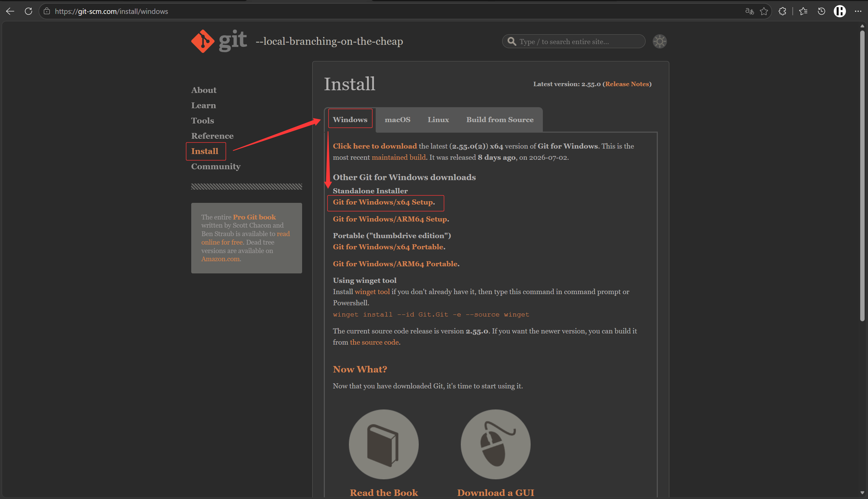The height and width of the screenshot is (499, 868).
Task: Open Reference in the sidebar
Action: 212,136
